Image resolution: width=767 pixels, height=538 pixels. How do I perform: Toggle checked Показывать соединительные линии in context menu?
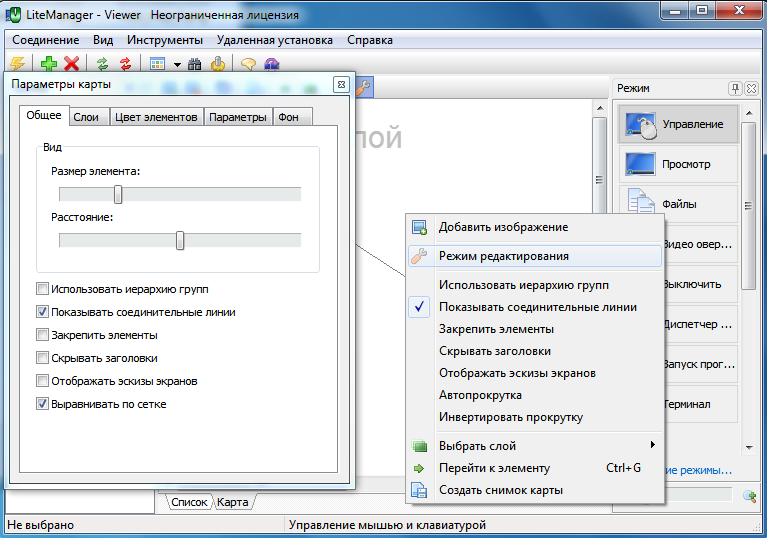535,307
